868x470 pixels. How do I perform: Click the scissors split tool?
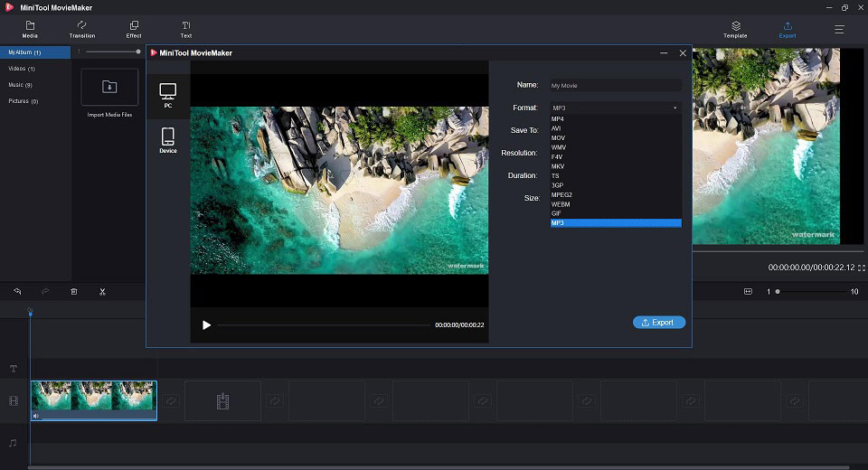(102, 292)
